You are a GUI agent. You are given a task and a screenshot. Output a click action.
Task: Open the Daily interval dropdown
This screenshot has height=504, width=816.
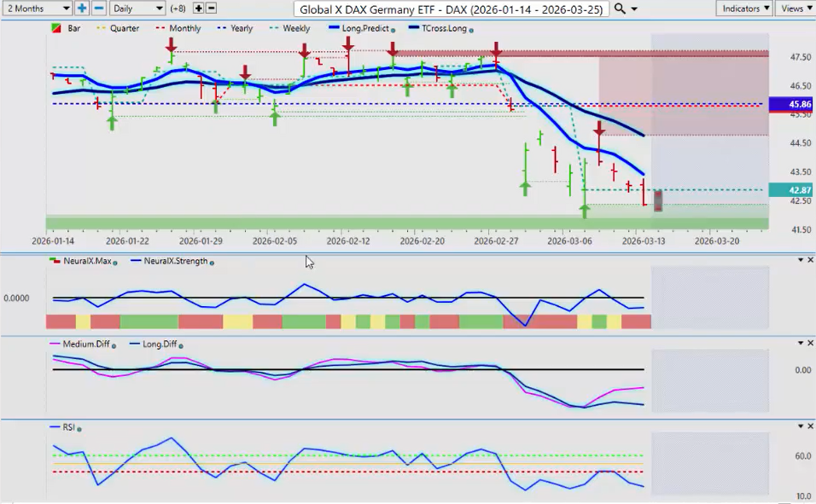(x=137, y=9)
